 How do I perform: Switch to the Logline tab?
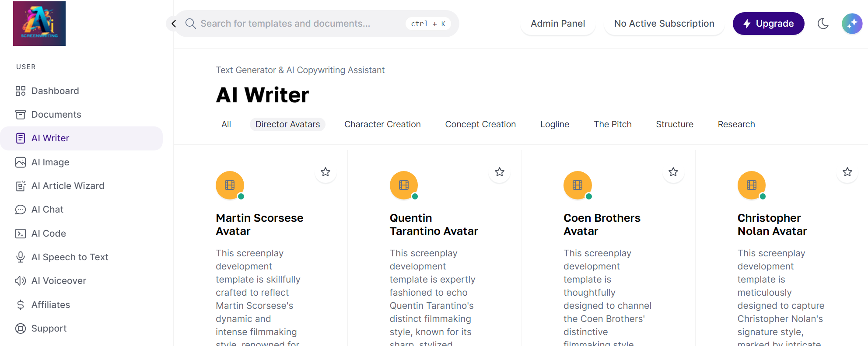[555, 124]
